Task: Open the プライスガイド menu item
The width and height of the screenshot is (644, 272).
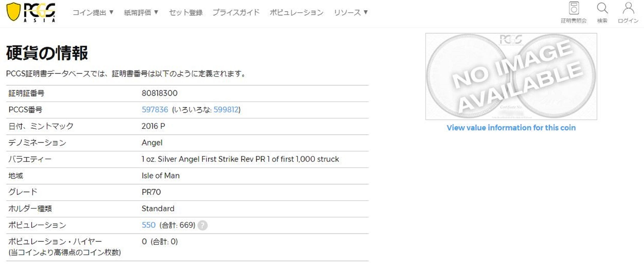Action: coord(236,12)
